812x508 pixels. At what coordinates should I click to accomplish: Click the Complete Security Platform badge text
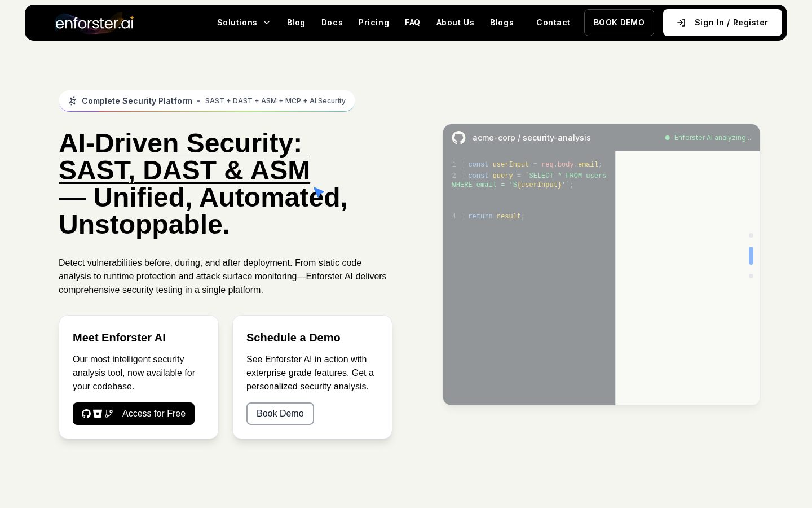point(137,101)
